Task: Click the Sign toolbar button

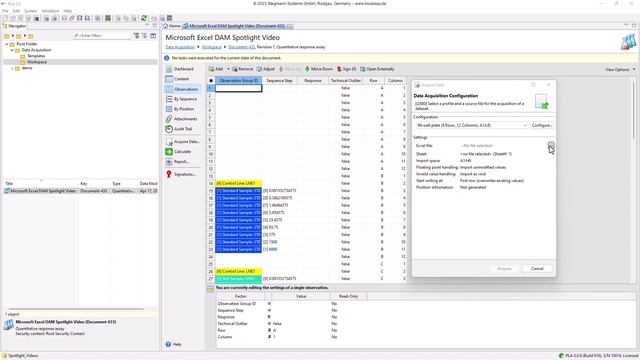Action: (347, 69)
